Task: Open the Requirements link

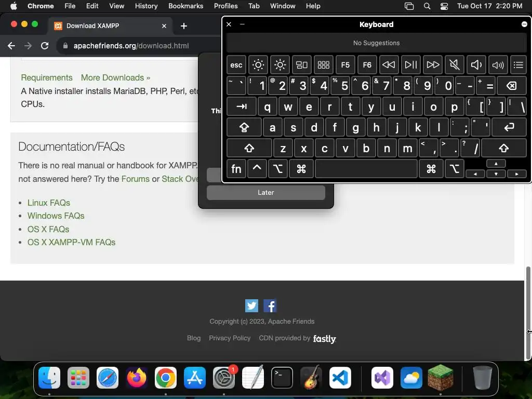Action: pos(47,77)
